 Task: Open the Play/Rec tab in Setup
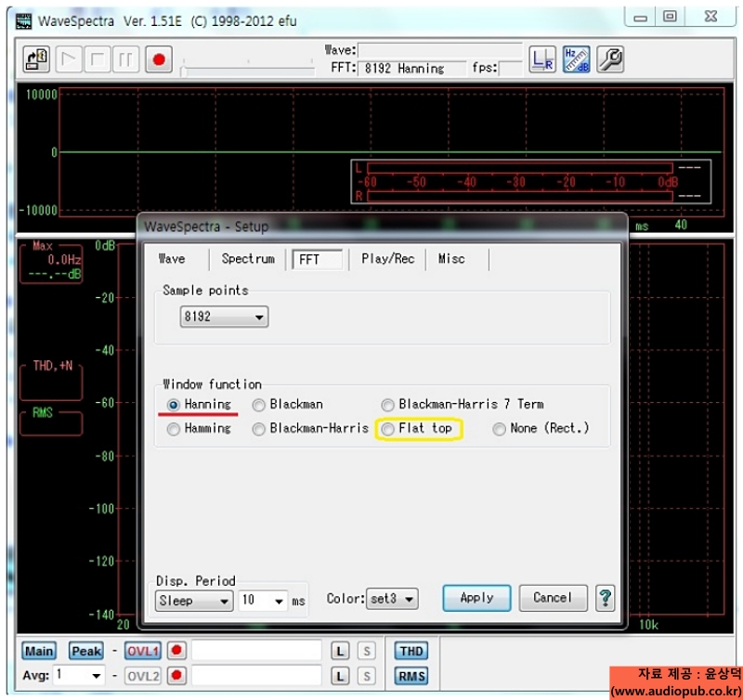[x=387, y=259]
